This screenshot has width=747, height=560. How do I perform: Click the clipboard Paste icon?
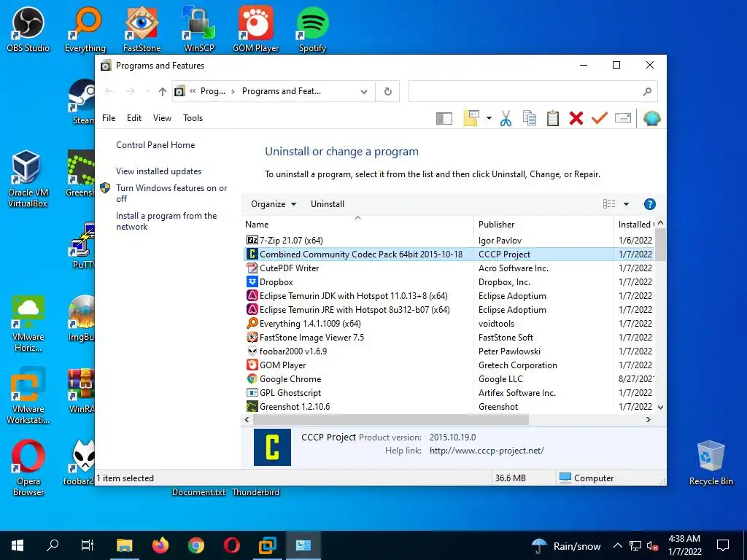(553, 118)
